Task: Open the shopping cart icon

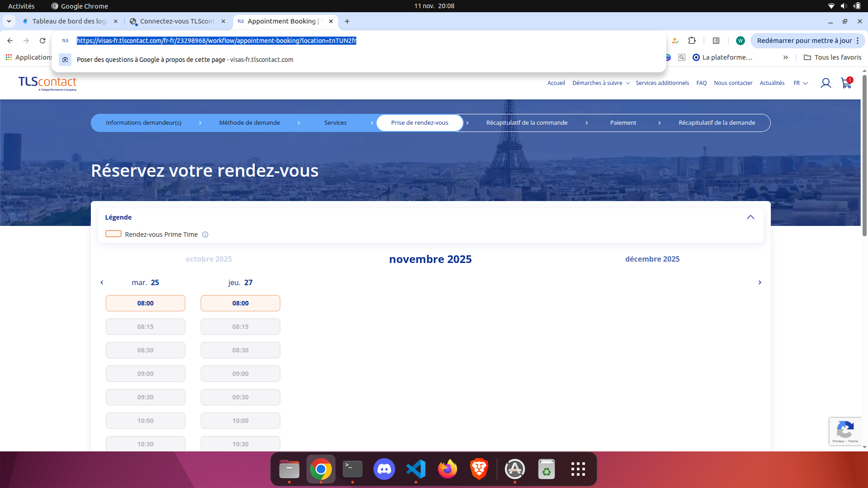Action: (845, 83)
